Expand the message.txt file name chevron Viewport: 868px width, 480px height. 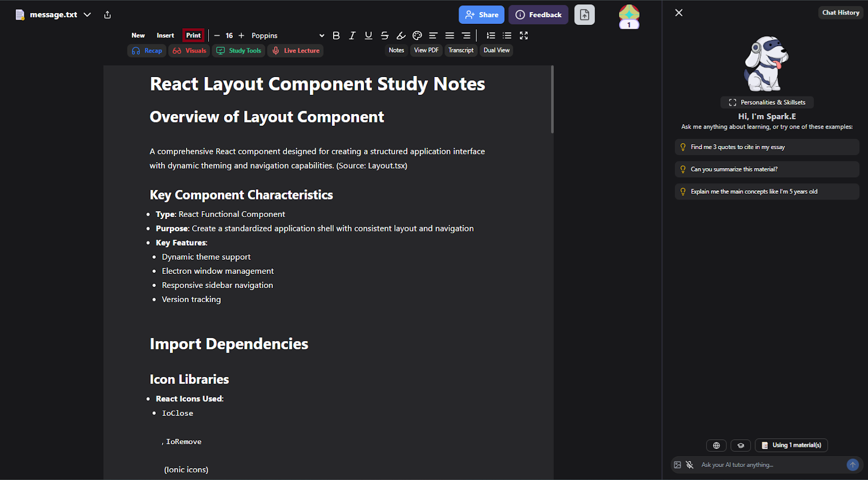(x=87, y=15)
